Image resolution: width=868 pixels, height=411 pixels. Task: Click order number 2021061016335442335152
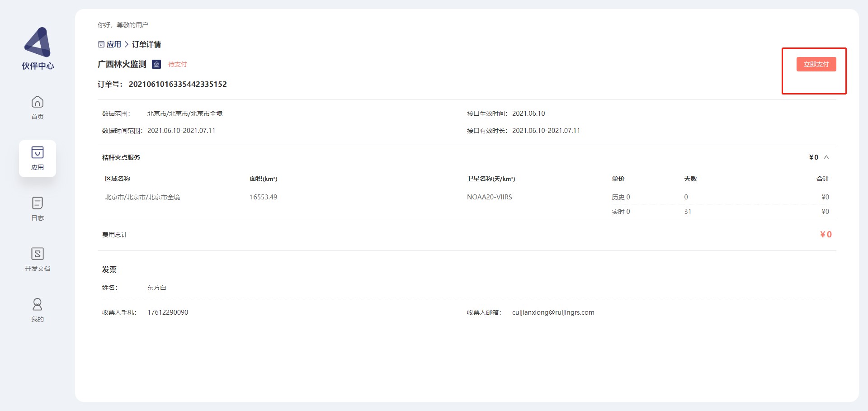[x=178, y=84]
